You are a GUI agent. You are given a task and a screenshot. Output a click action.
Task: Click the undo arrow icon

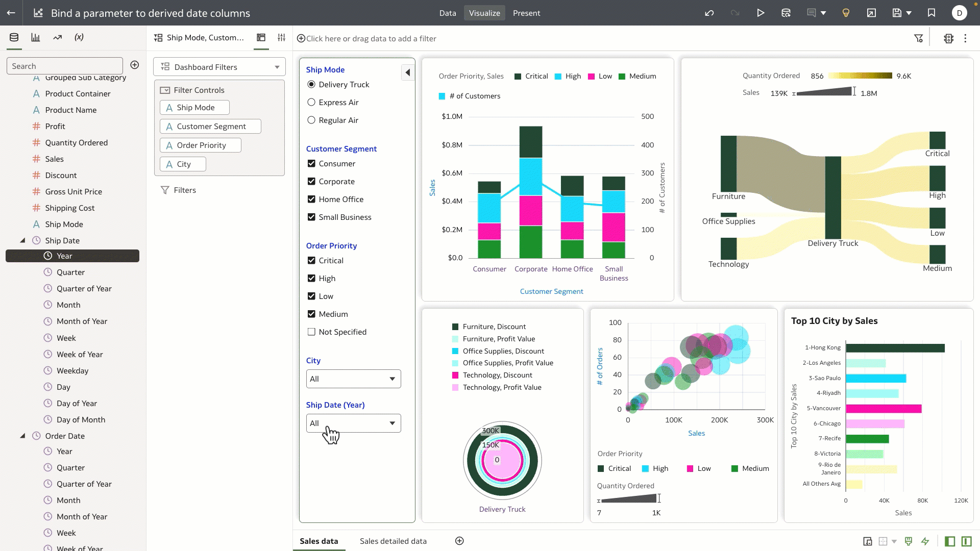click(709, 13)
